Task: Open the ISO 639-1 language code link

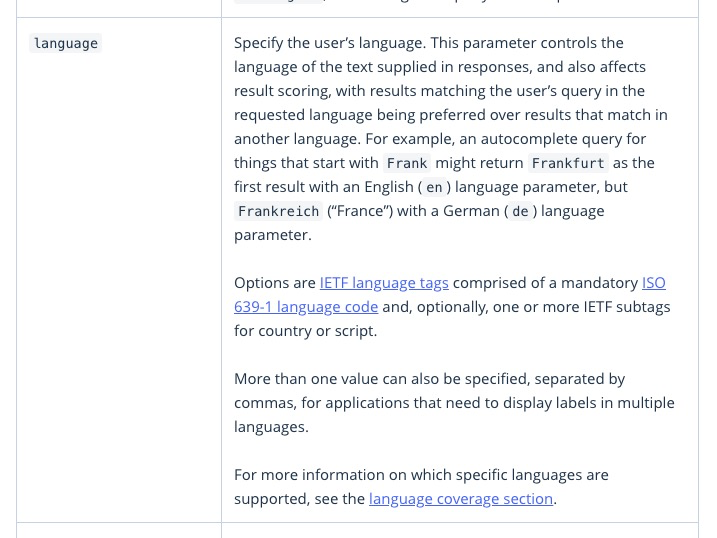Action: coord(306,307)
